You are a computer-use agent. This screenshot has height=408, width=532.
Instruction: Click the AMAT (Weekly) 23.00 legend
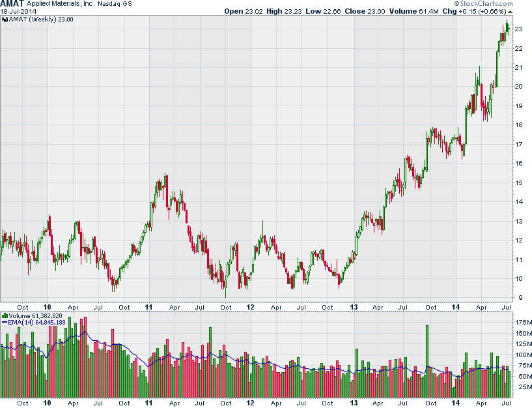(x=41, y=20)
